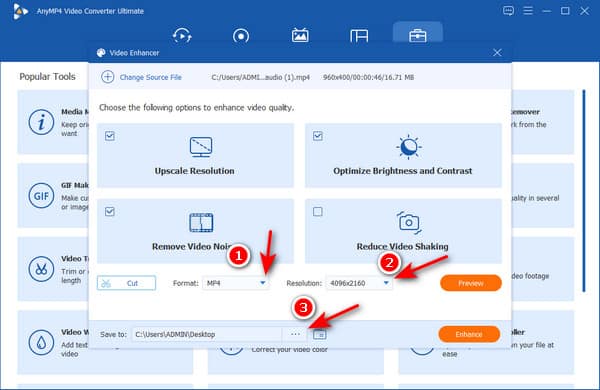Viewport: 600px width, 390px height.
Task: Click the main window vertical scrollbar
Action: click(x=584, y=191)
